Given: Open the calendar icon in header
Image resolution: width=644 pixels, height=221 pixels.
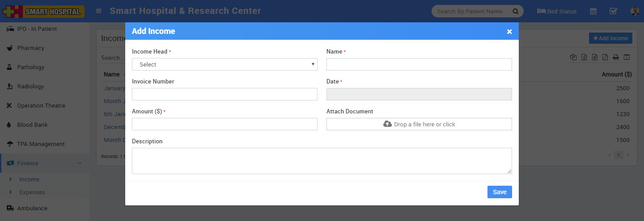Looking at the screenshot, I should pyautogui.click(x=593, y=11).
